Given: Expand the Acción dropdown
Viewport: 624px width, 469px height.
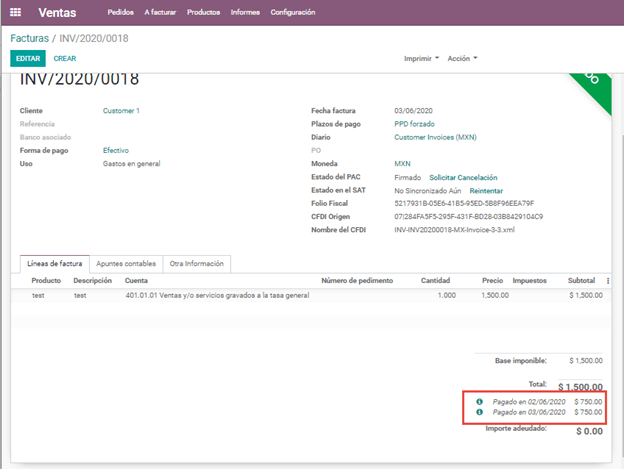Looking at the screenshot, I should click(462, 58).
